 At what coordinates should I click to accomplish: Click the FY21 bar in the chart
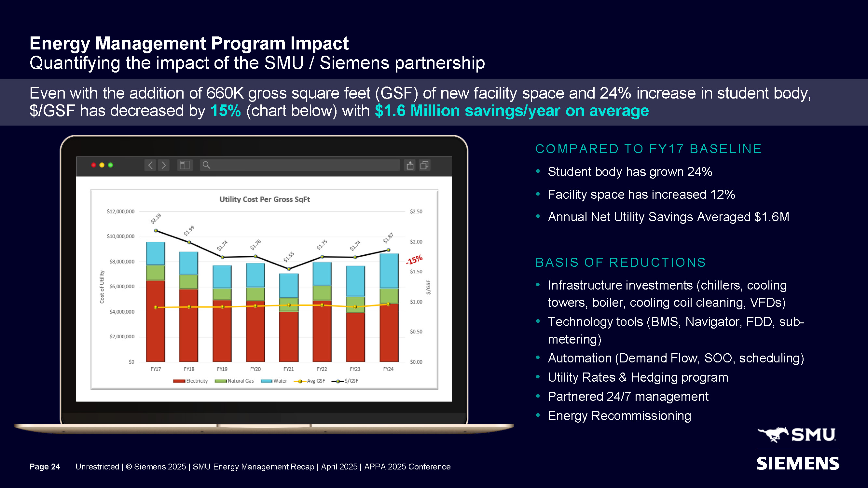click(289, 318)
